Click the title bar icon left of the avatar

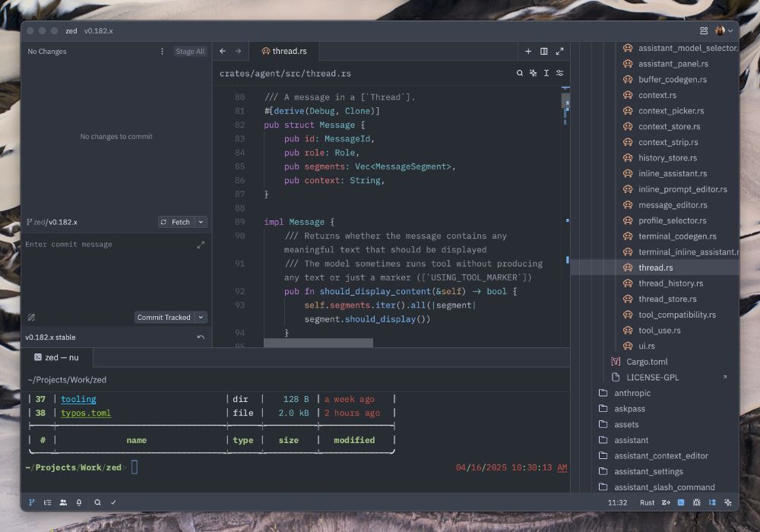click(x=704, y=31)
